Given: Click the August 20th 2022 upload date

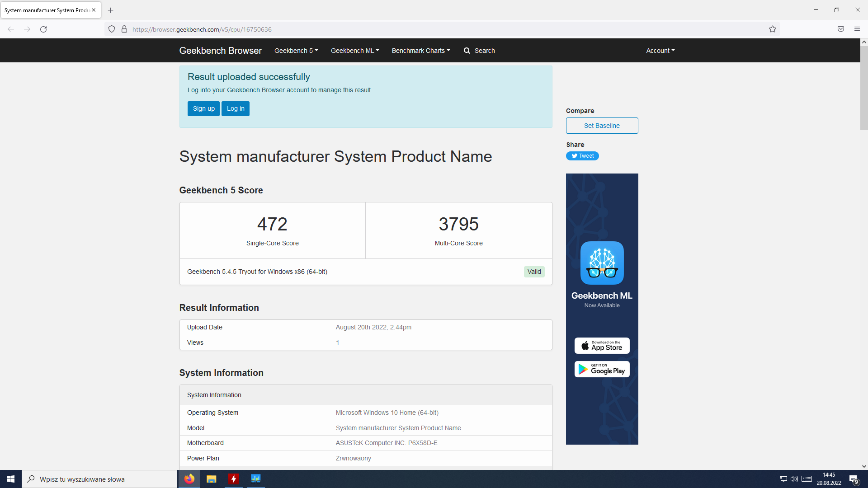Looking at the screenshot, I should 373,327.
